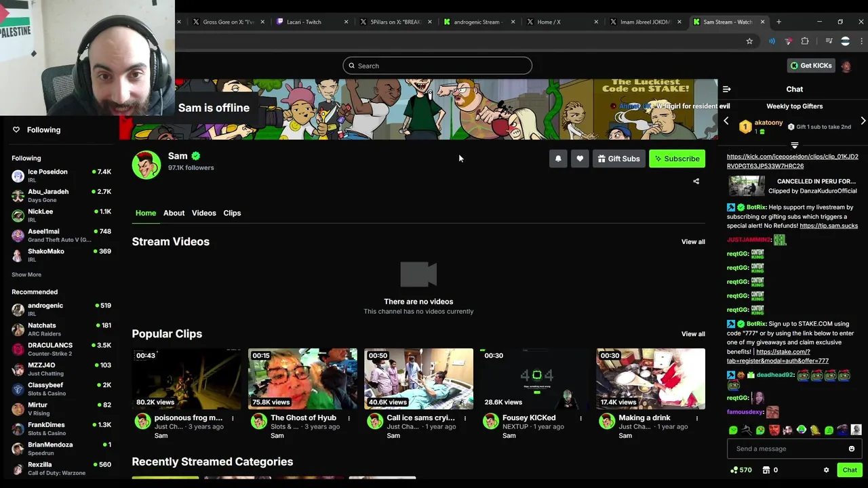
Task: Open options for Call ice sams clip
Action: click(465, 418)
